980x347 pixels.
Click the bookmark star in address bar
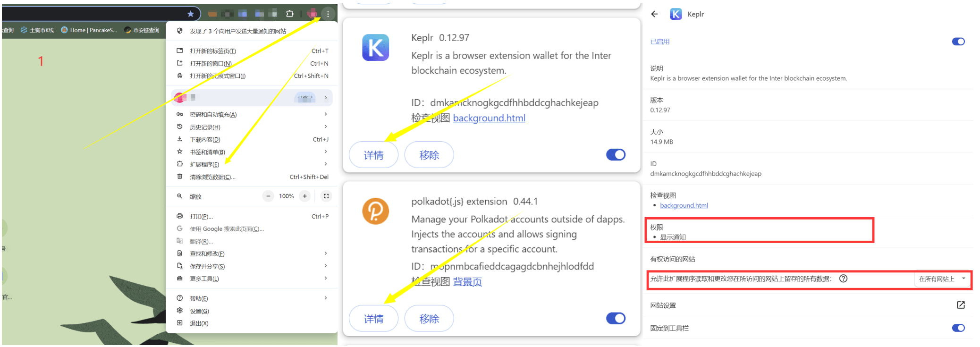coord(190,14)
